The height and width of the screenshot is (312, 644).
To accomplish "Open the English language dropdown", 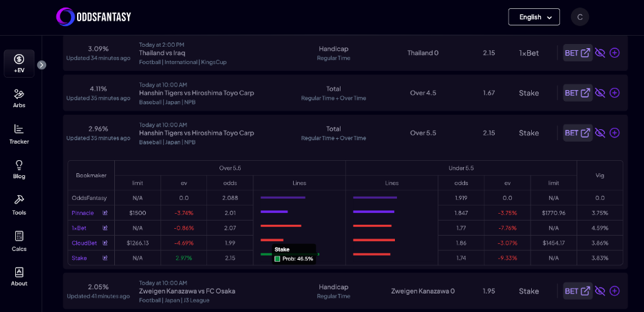I will coord(533,17).
